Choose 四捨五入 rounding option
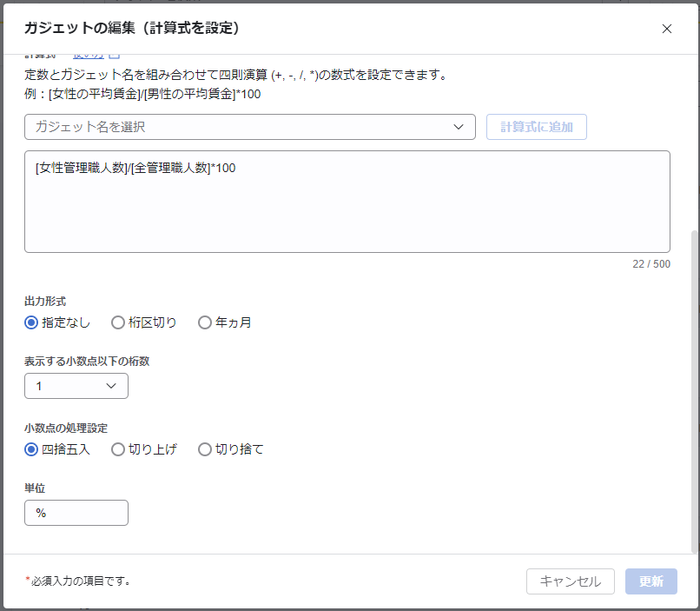The height and width of the screenshot is (611, 700). 31,449
